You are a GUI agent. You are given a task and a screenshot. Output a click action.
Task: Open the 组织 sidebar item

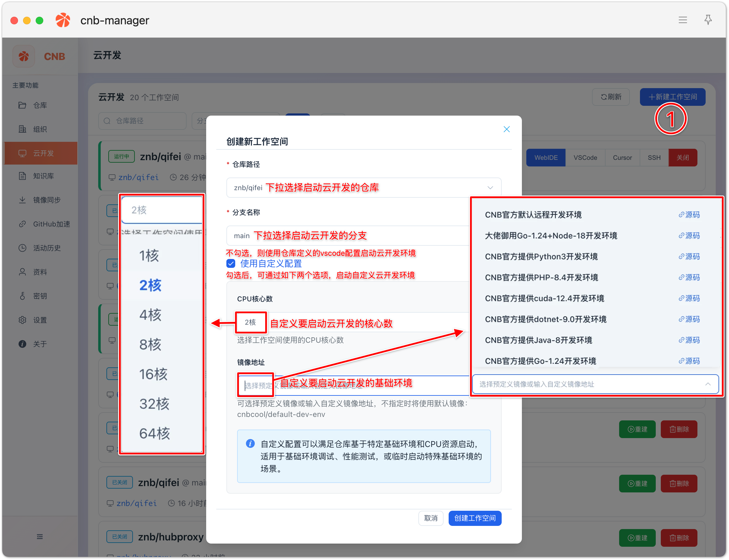pos(41,129)
